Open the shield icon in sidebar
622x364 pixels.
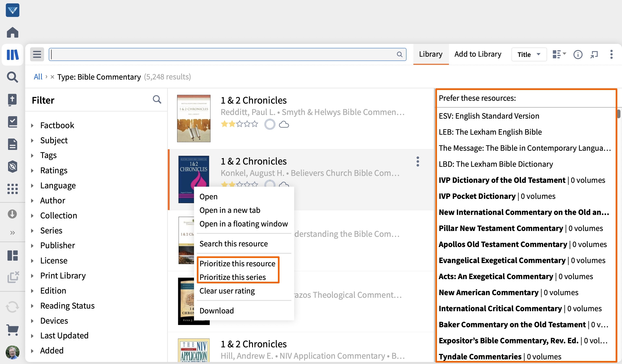pyautogui.click(x=13, y=167)
